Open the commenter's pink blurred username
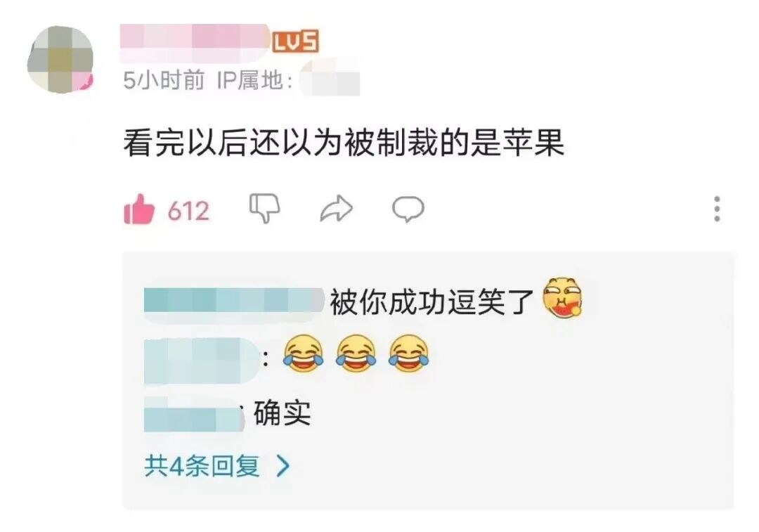This screenshot has width=759, height=532. click(x=195, y=41)
